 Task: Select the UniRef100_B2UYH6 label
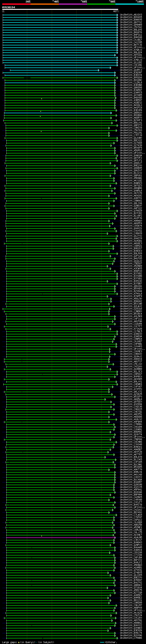[131, 635]
